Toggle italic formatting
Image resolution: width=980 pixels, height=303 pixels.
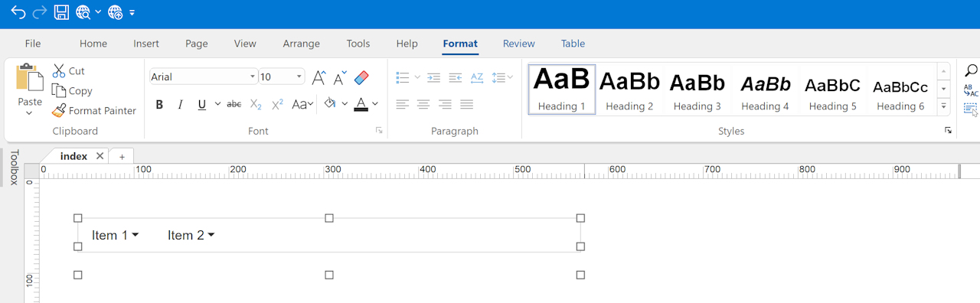[181, 105]
